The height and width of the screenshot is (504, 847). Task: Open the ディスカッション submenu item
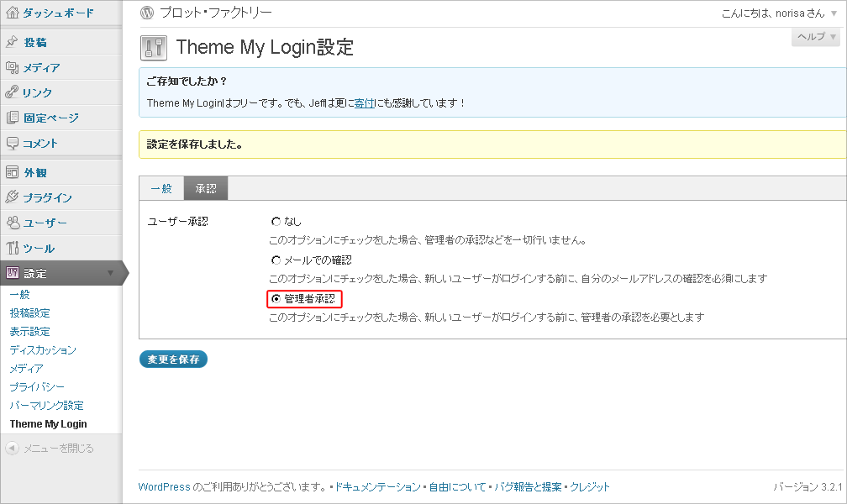click(x=43, y=350)
